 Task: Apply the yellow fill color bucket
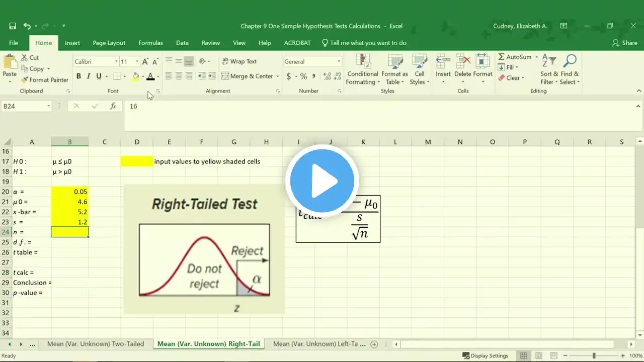(x=135, y=76)
